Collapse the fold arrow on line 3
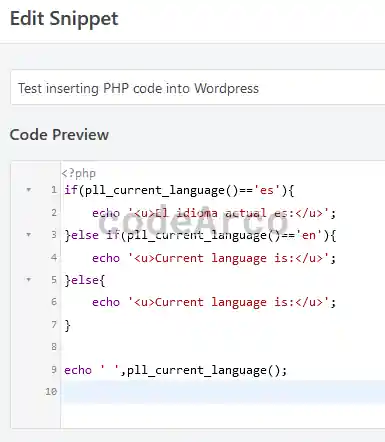 pos(29,235)
